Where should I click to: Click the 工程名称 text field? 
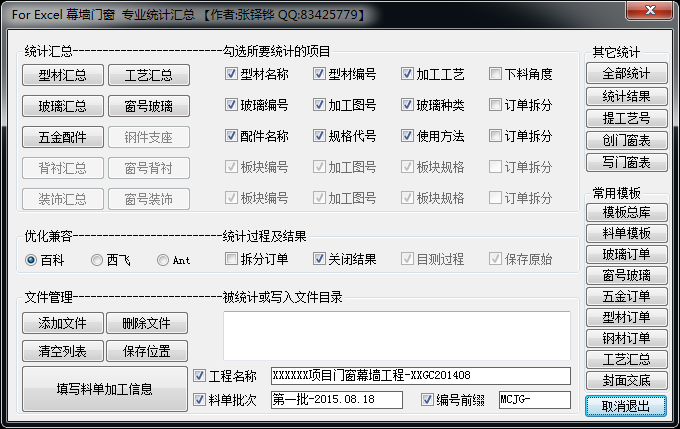pos(419,376)
